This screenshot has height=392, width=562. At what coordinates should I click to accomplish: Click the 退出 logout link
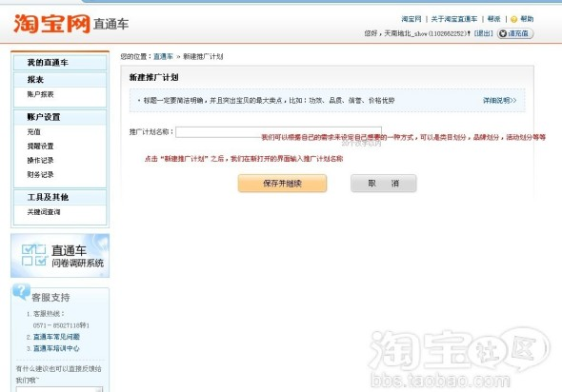(x=483, y=33)
